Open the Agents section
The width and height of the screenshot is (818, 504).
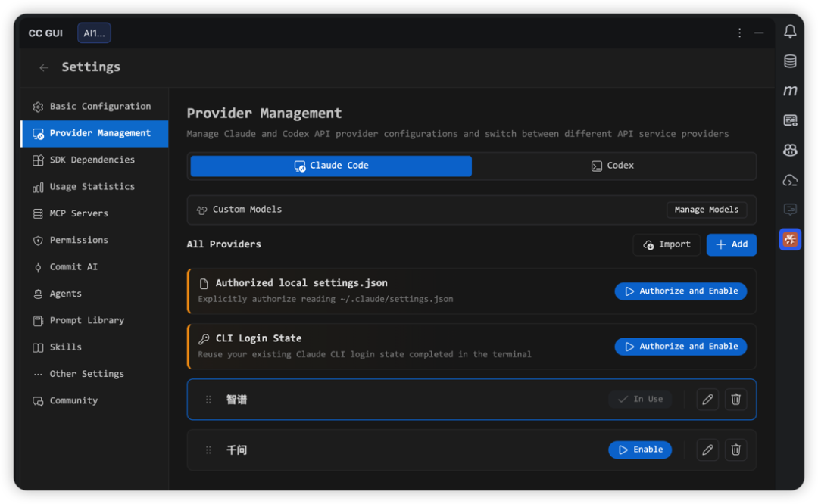click(95, 294)
